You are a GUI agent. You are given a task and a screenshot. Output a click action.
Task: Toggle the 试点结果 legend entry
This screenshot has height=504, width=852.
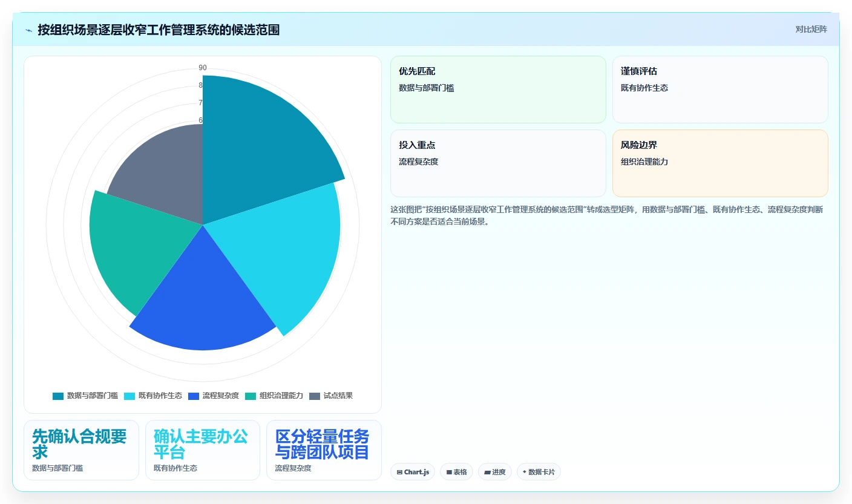330,396
